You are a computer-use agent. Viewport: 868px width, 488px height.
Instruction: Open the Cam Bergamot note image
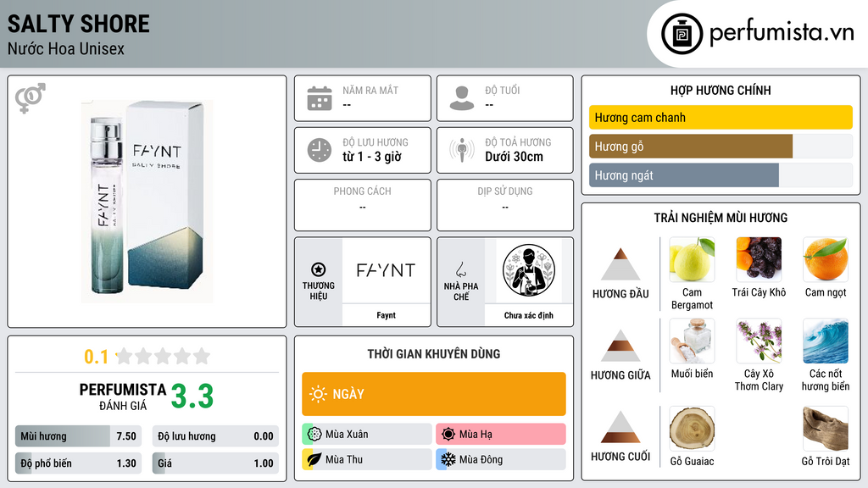pyautogui.click(x=692, y=259)
